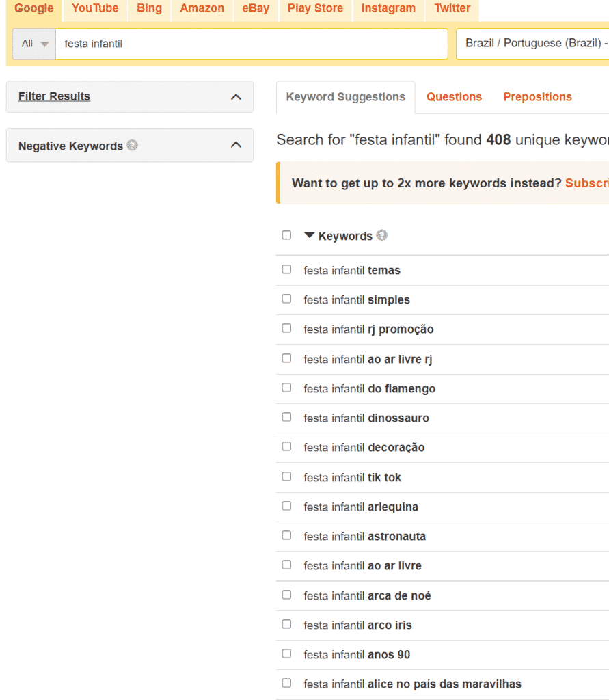Tick checkbox for festa infantil temas
The width and height of the screenshot is (609, 700).
[x=286, y=270]
